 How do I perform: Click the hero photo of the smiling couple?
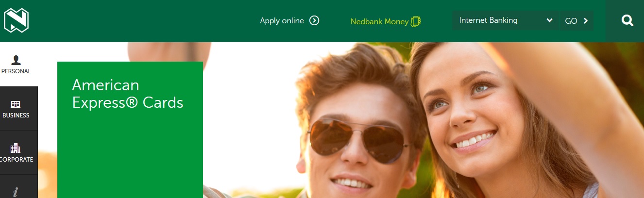click(x=423, y=120)
